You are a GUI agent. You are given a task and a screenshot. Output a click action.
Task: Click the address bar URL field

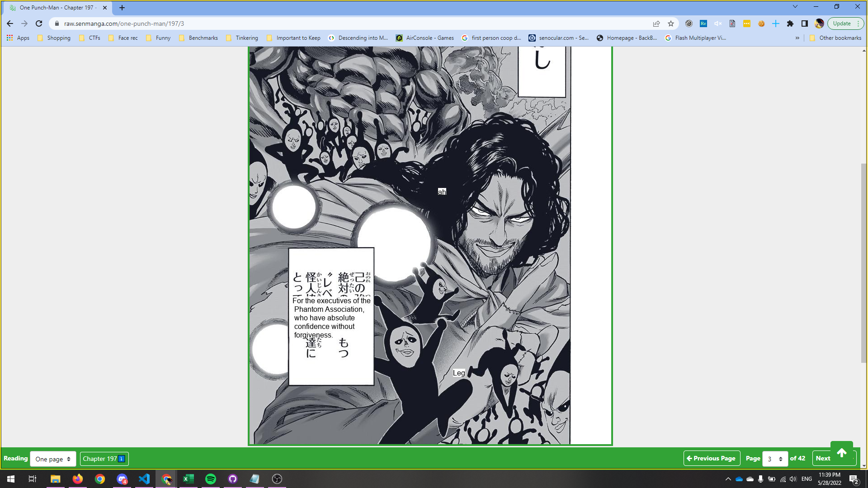(316, 23)
